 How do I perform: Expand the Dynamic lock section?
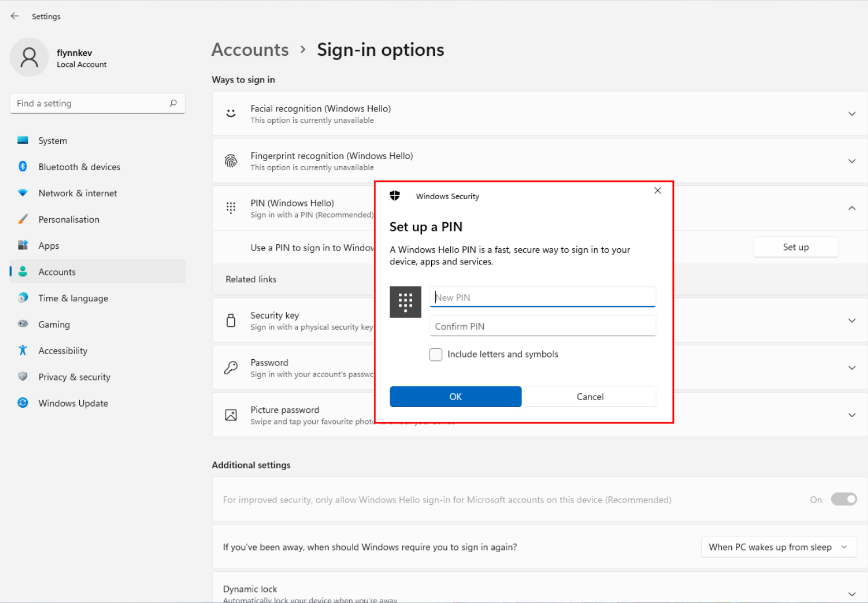(x=852, y=594)
